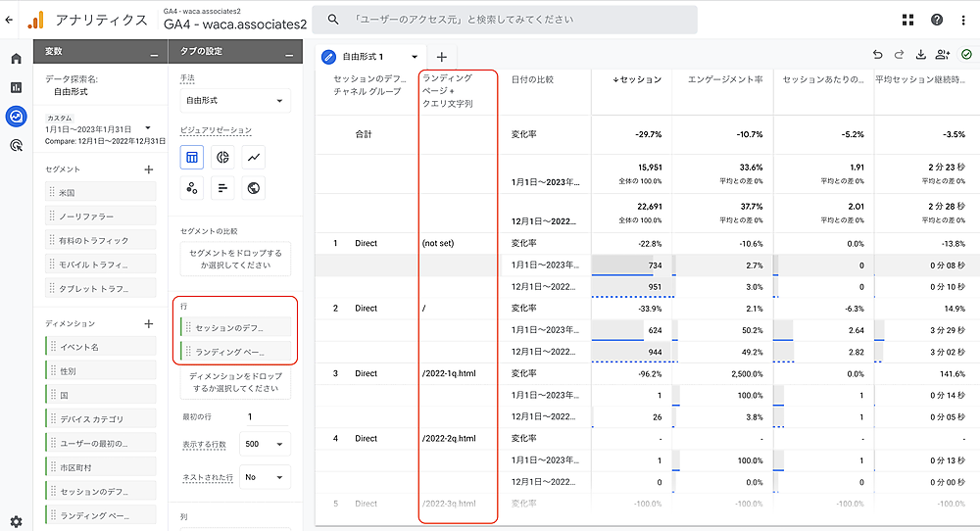980x531 pixels.
Task: Open Reports from the left navigation
Action: tap(16, 87)
